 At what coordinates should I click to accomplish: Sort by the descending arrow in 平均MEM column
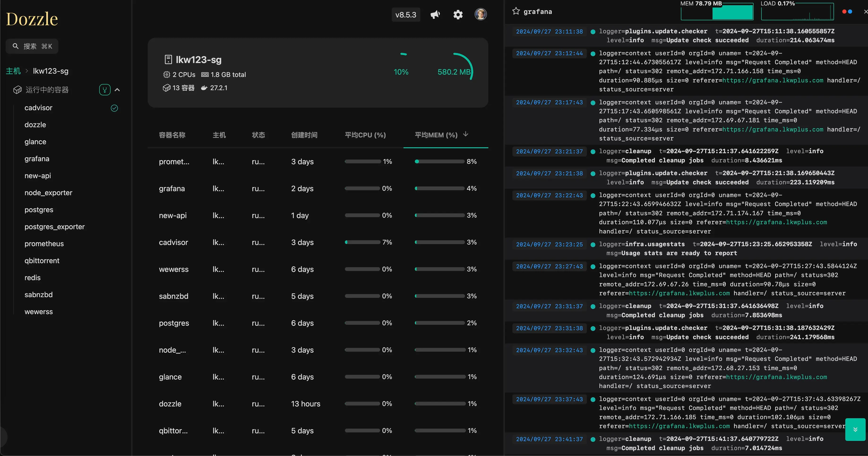click(x=466, y=134)
